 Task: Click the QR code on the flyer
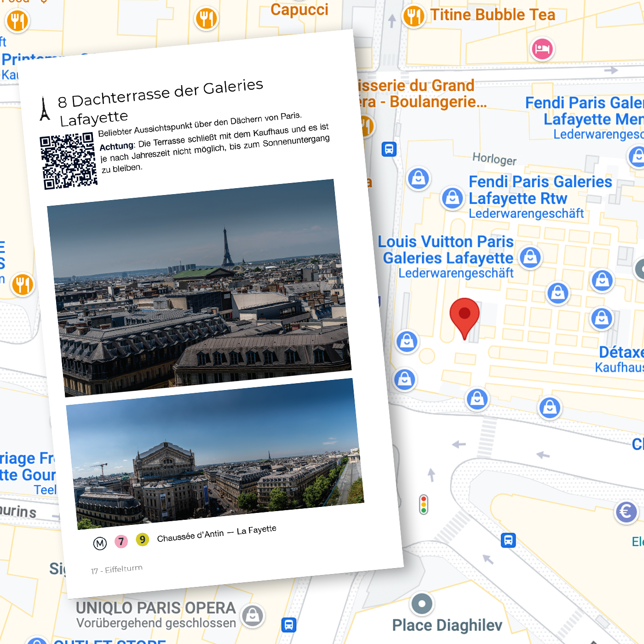pos(69,161)
